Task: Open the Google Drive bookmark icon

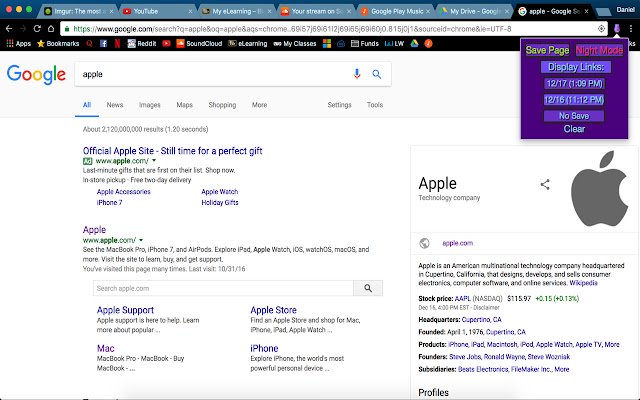Action: (x=414, y=43)
